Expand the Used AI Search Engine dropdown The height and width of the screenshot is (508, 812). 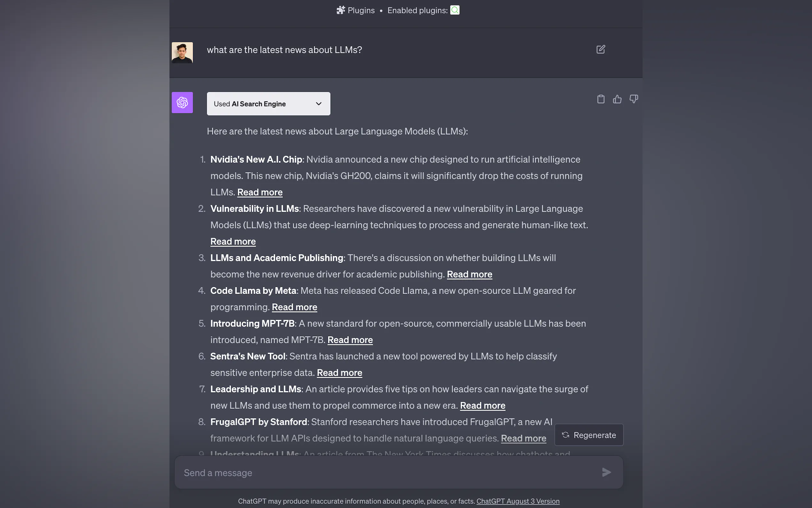click(x=268, y=104)
